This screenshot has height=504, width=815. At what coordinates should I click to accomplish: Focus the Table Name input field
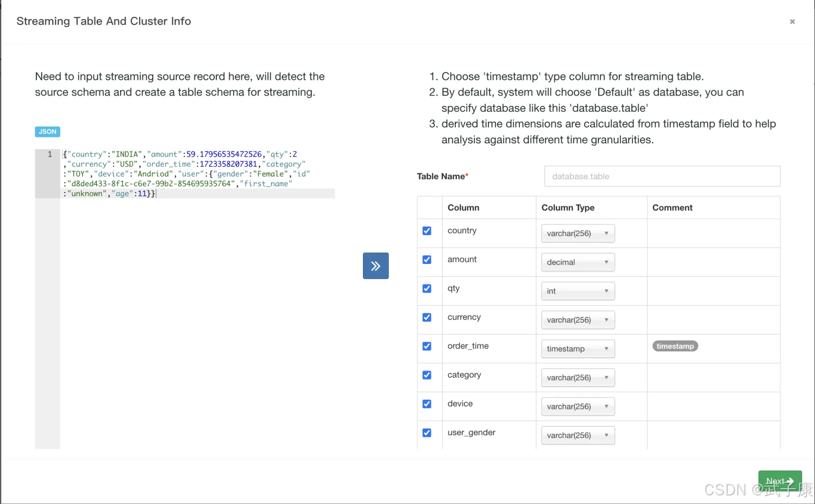(x=662, y=177)
